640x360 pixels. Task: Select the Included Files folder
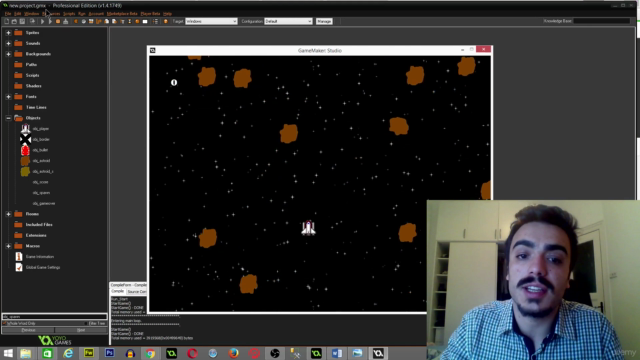[x=39, y=224]
